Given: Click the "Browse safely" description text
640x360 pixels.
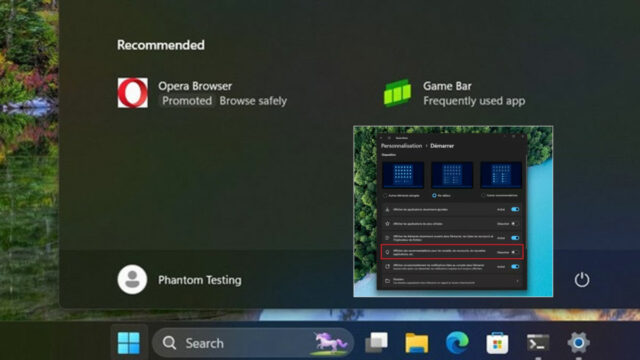Looking at the screenshot, I should 253,101.
